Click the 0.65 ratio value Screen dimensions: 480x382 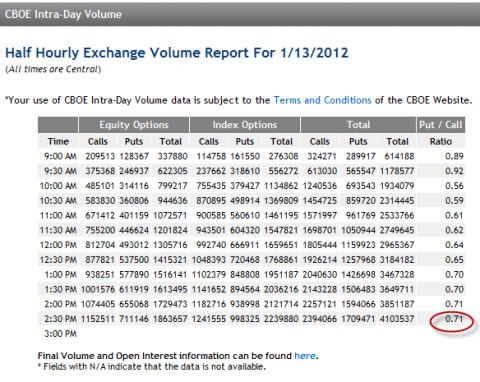(x=454, y=260)
